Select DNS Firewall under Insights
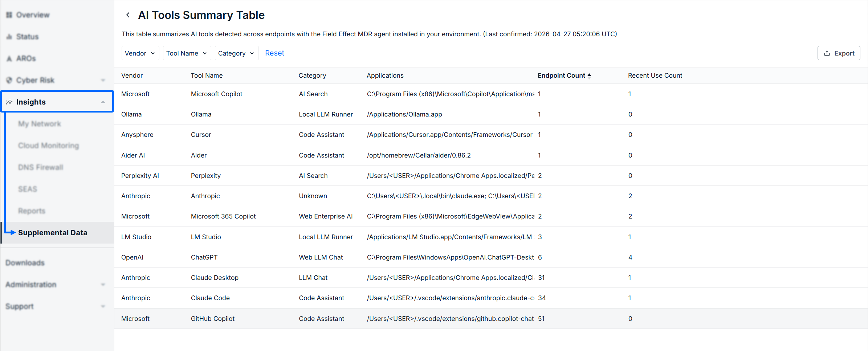Image resolution: width=868 pixels, height=351 pixels. coord(41,167)
